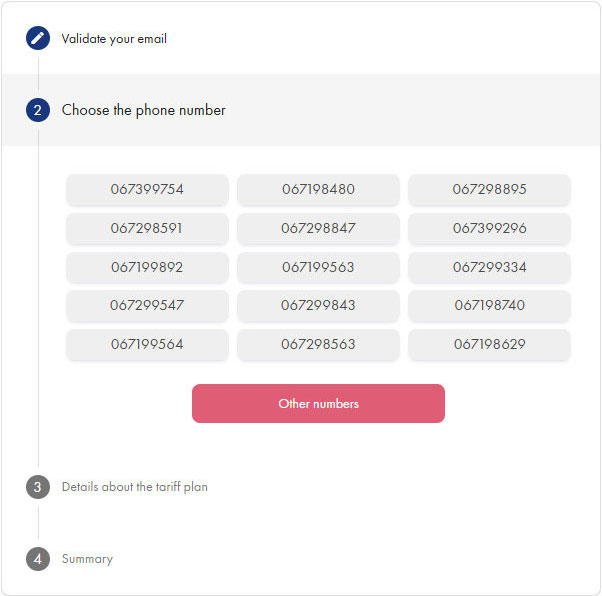This screenshot has width=602, height=596.
Task: Select phone number 067299334
Action: coord(489,267)
